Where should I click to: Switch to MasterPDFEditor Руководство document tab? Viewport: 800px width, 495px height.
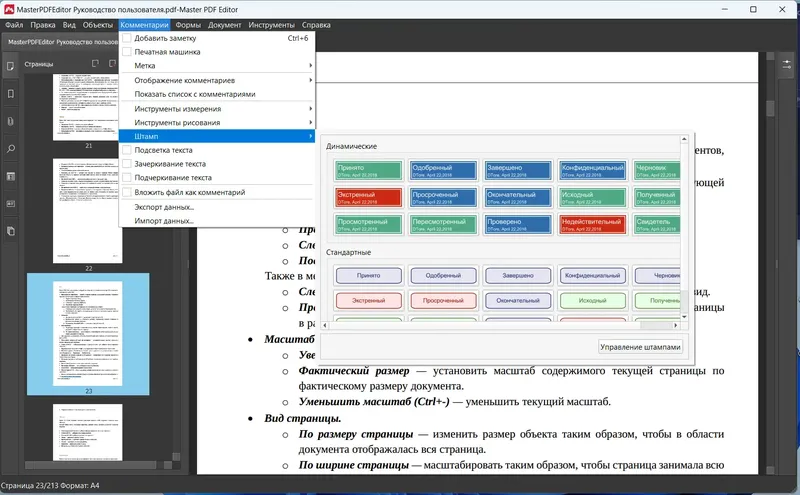point(62,42)
